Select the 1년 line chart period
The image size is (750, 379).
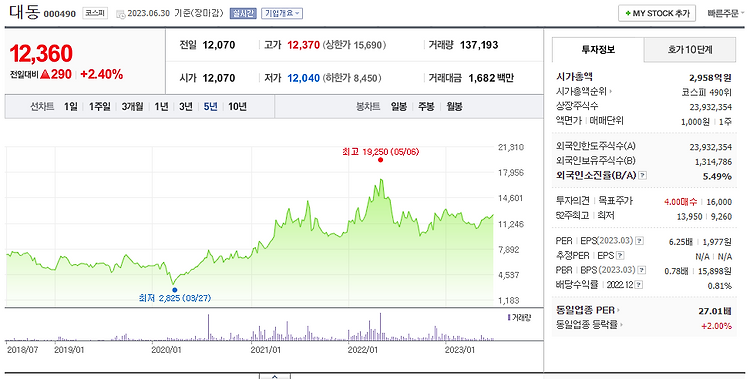click(x=161, y=107)
